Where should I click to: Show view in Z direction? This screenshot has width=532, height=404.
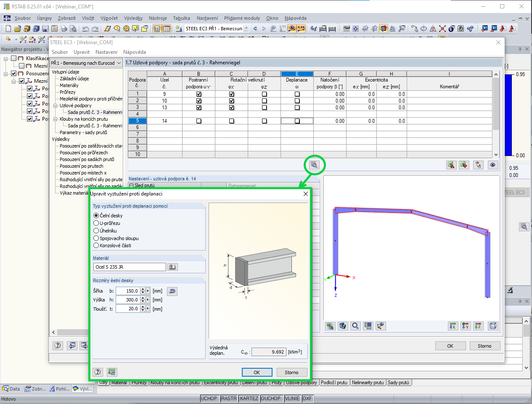tap(478, 326)
